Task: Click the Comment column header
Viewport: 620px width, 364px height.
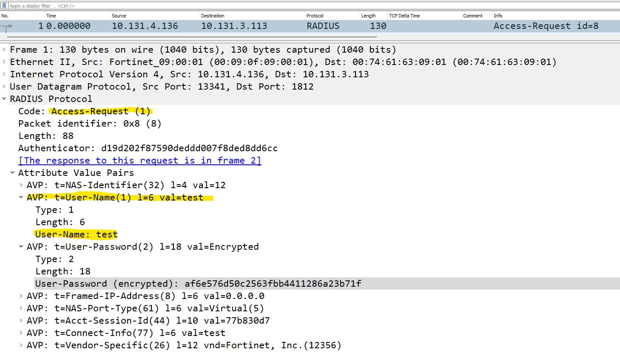Action: click(477, 16)
